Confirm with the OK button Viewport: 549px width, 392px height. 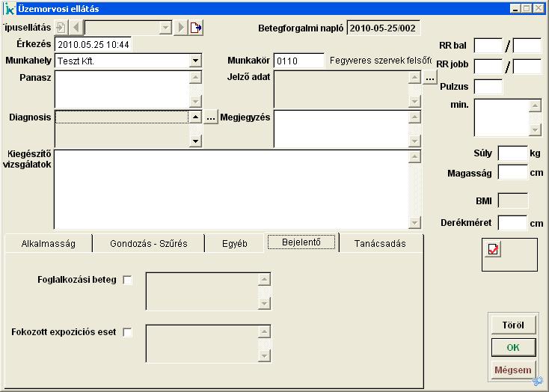(512, 348)
